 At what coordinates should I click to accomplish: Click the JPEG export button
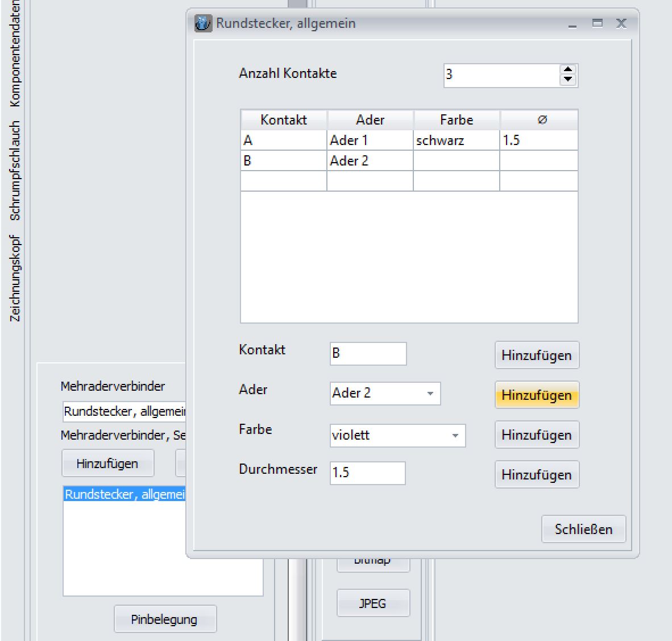[372, 603]
